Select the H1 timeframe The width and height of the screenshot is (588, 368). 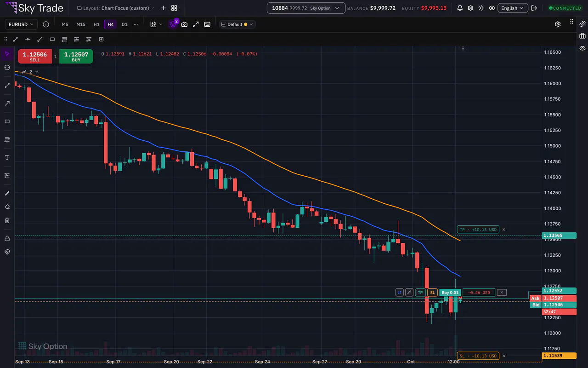tap(96, 24)
